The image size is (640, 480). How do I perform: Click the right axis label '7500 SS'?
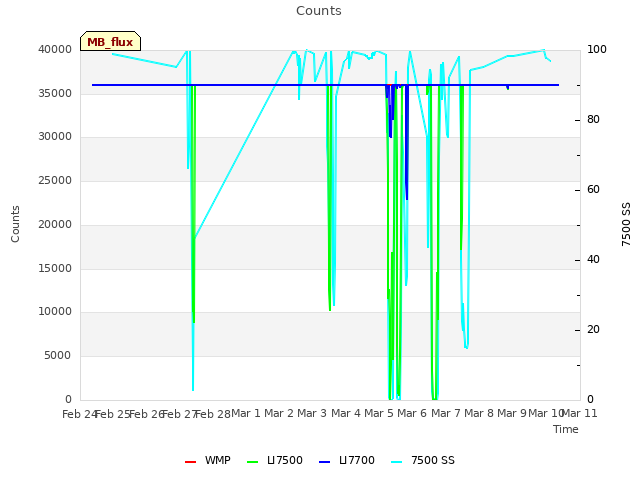pos(626,224)
